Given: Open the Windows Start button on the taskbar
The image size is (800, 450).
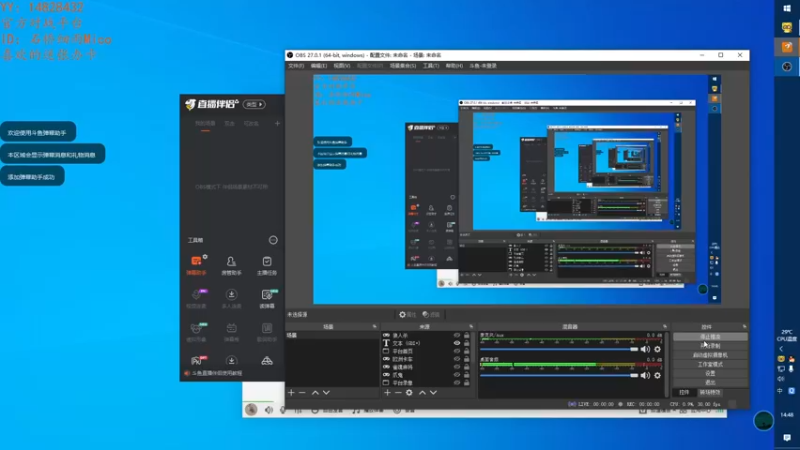Looking at the screenshot, I should coord(787,8).
